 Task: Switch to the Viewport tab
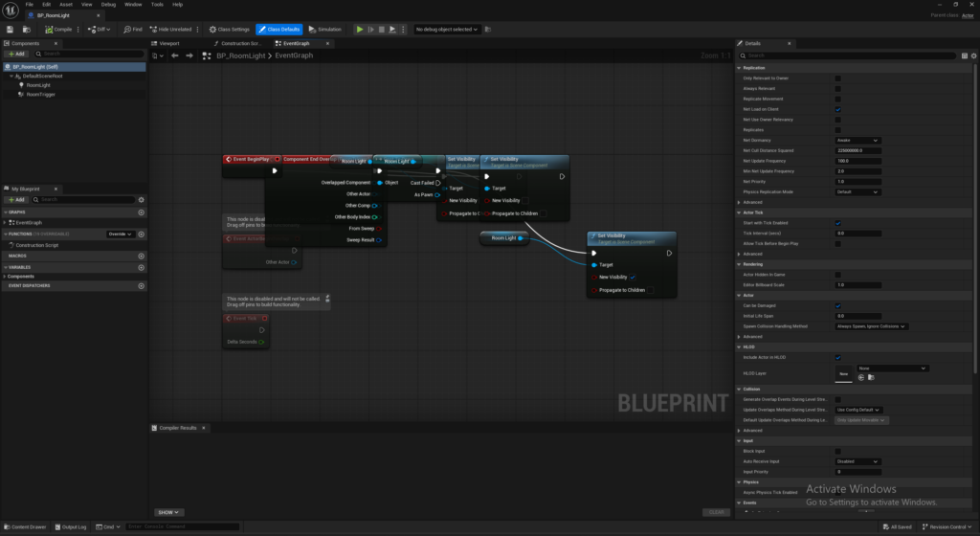pos(167,44)
